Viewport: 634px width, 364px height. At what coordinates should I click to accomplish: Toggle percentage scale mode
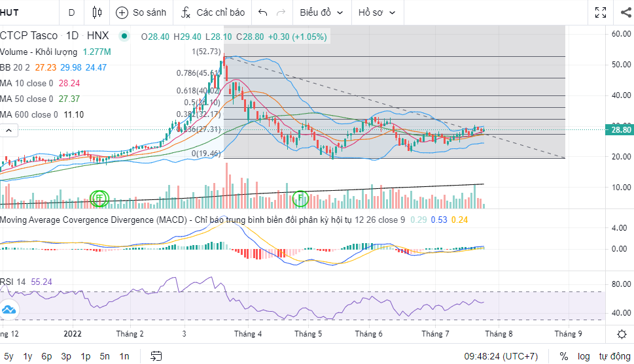point(563,356)
